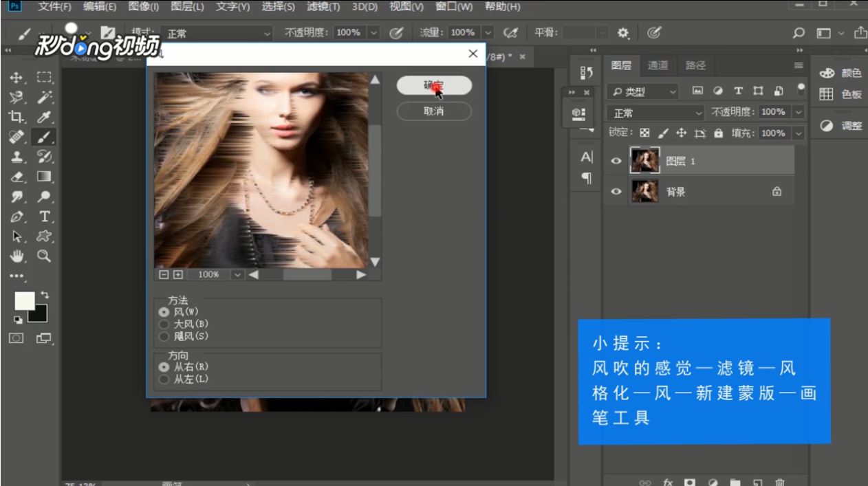This screenshot has width=868, height=486.
Task: Select the 风(W) method radio button
Action: point(164,312)
